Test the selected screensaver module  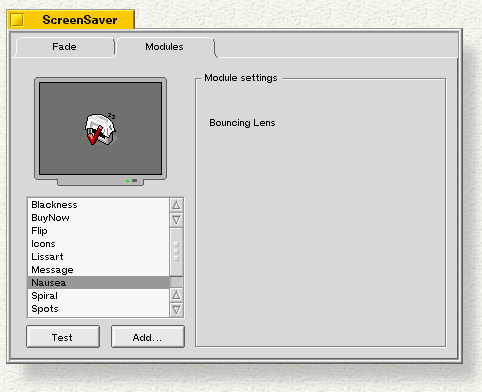point(63,337)
